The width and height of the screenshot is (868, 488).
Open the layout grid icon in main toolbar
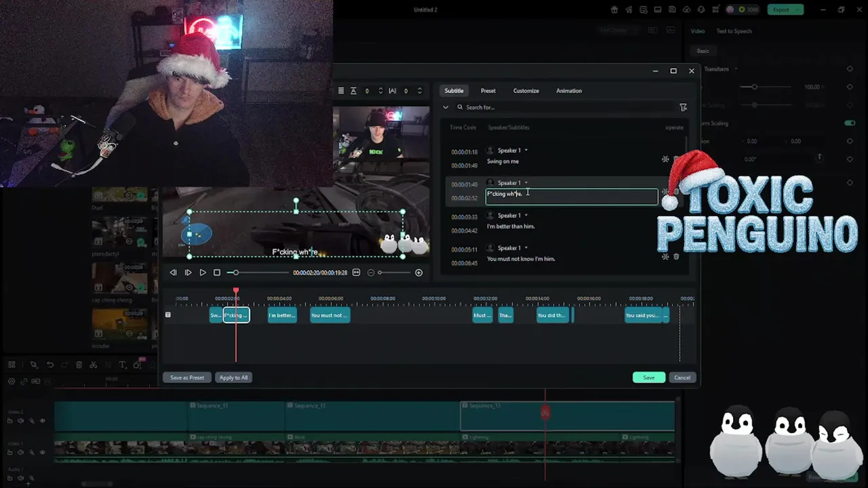click(12, 365)
